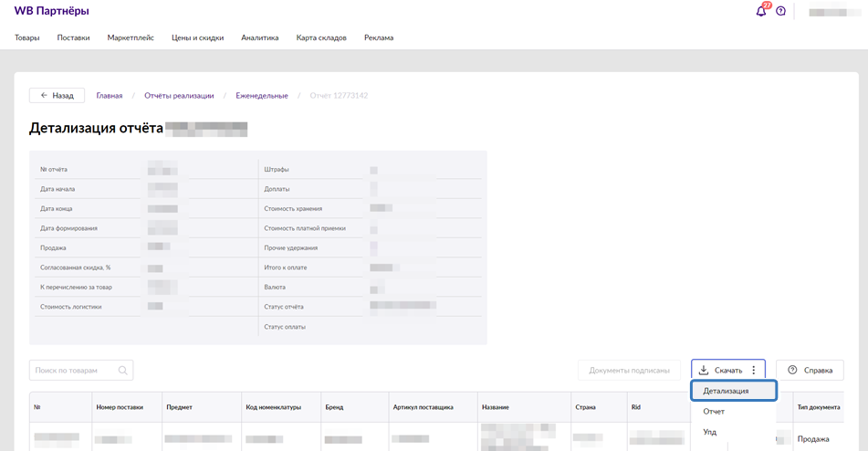Click the help question mark icon in header

tap(780, 11)
